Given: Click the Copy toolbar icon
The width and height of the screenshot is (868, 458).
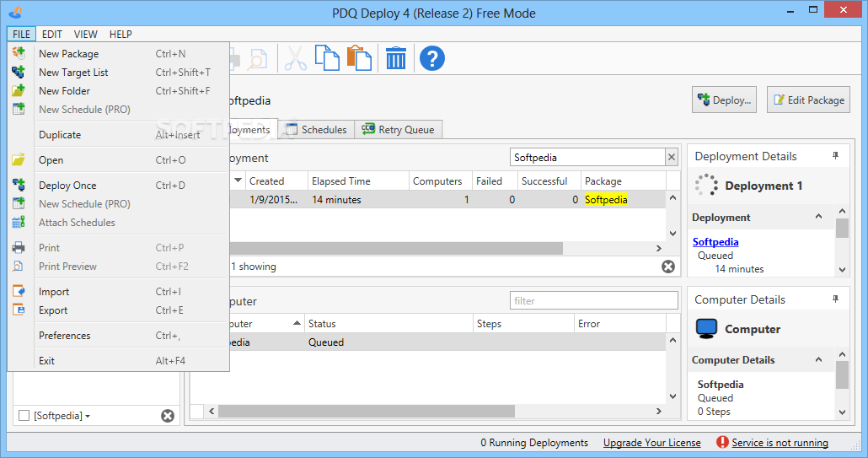Looking at the screenshot, I should click(327, 58).
